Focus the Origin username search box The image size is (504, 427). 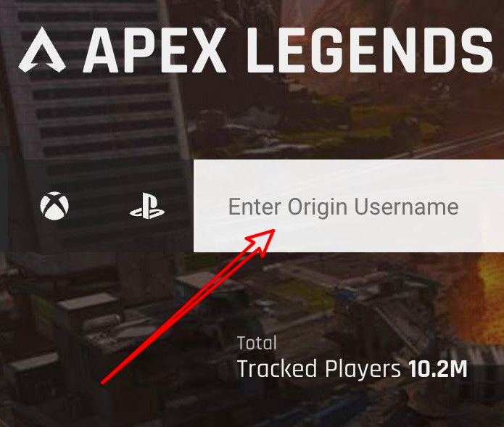pos(349,206)
